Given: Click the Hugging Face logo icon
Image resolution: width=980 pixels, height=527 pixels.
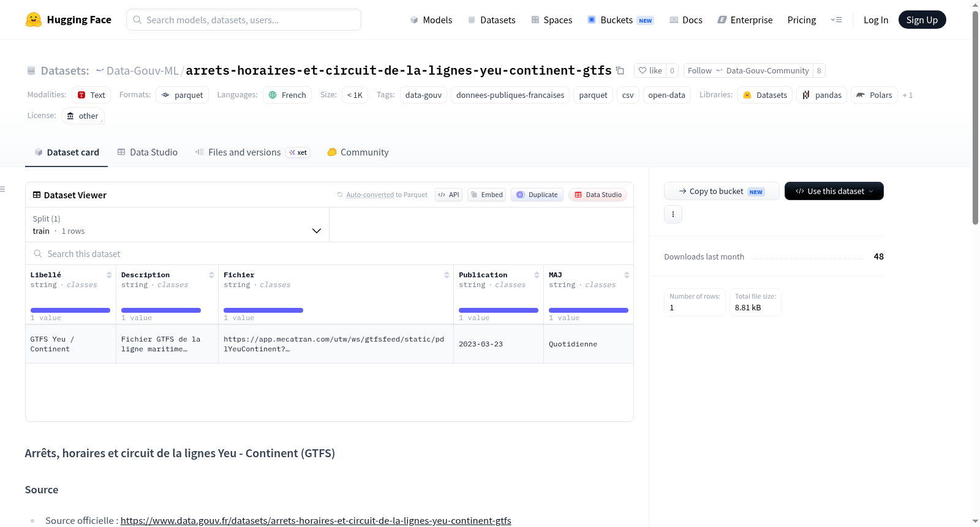Looking at the screenshot, I should [34, 20].
